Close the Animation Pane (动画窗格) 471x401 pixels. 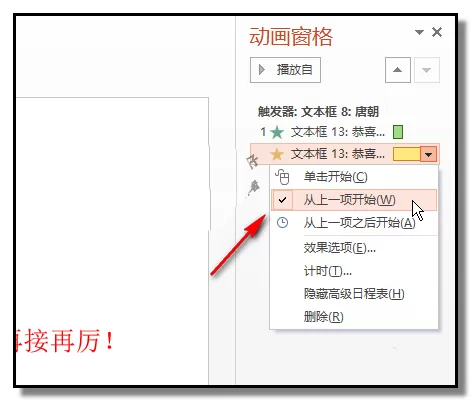tap(437, 32)
